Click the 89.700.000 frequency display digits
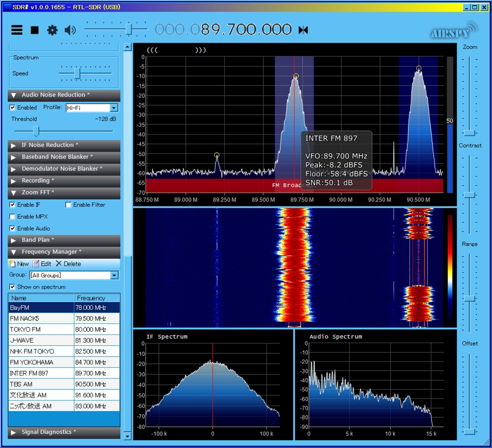 246,30
